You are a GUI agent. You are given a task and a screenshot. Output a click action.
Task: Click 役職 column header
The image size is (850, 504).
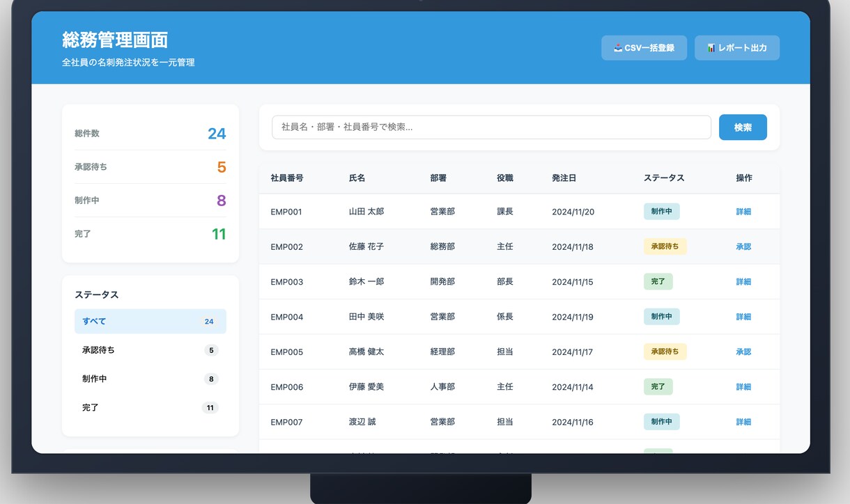505,178
